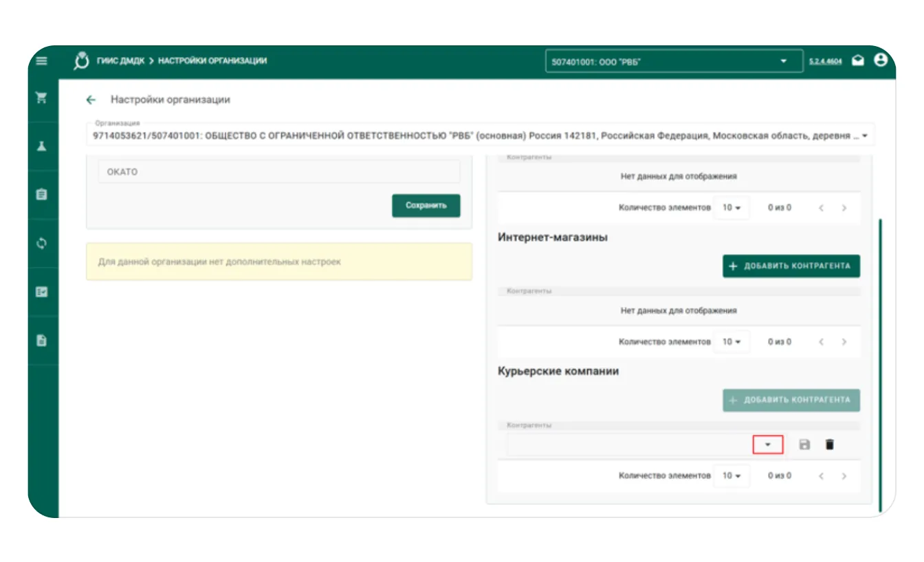Screen dimensions: 924x562
Task: Open the flask icon in sidebar
Action: (42, 146)
